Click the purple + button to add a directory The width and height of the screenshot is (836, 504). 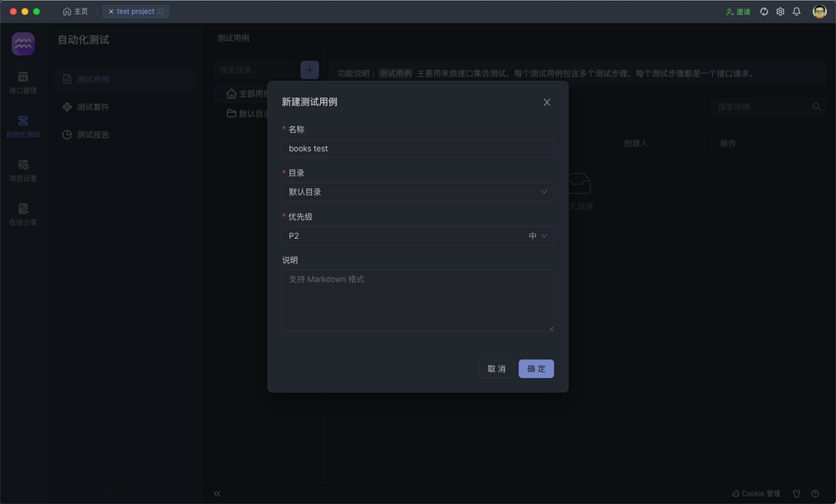tap(309, 69)
